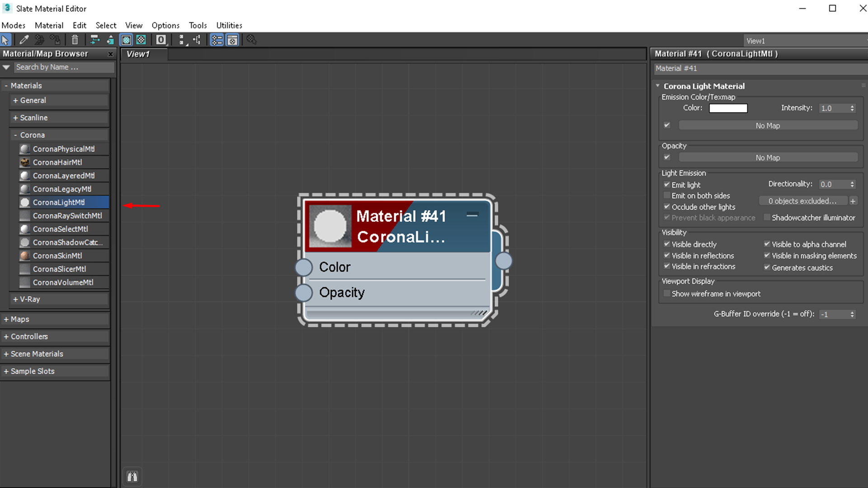
Task: Minimize Material #41 node with dash
Action: 472,215
